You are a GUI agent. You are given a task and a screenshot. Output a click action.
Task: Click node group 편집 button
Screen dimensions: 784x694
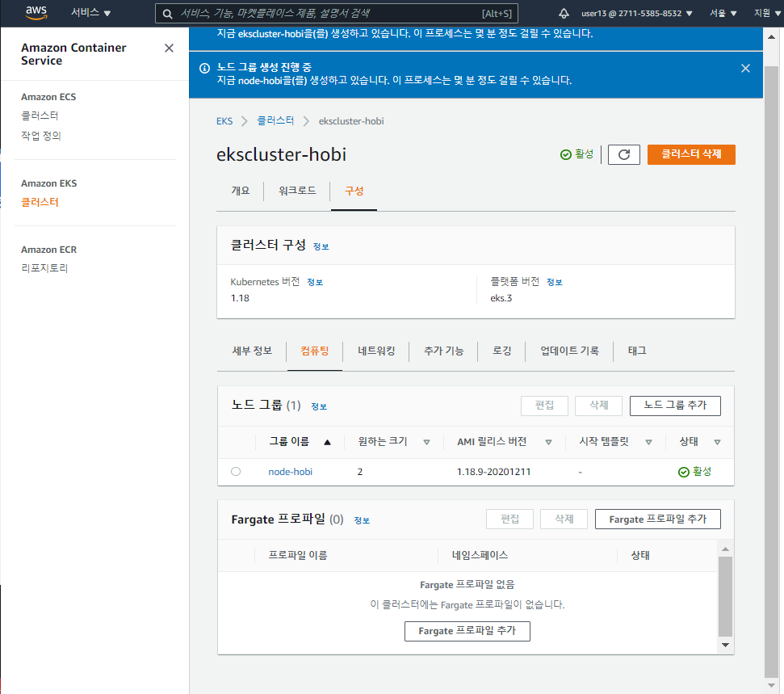coord(544,406)
